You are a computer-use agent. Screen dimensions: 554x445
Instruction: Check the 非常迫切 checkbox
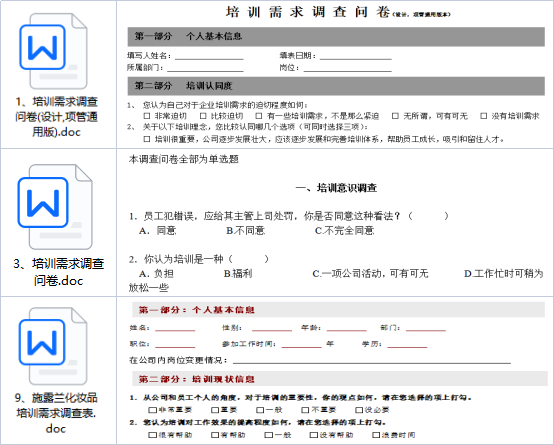pos(147,116)
